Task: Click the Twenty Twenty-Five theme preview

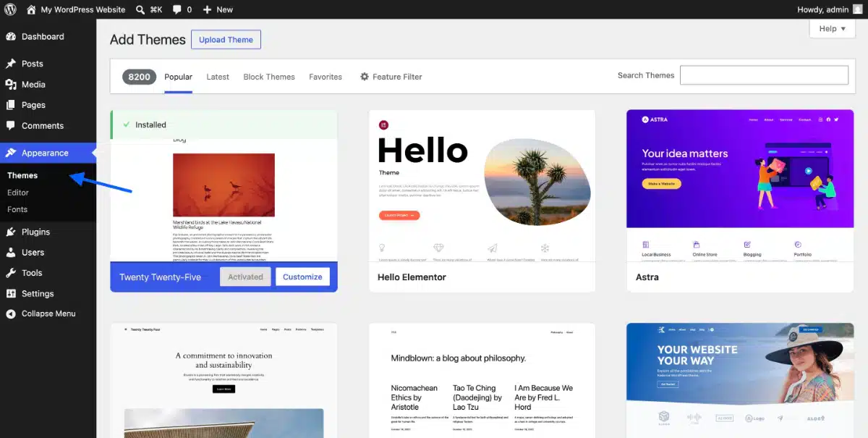Action: pos(224,201)
